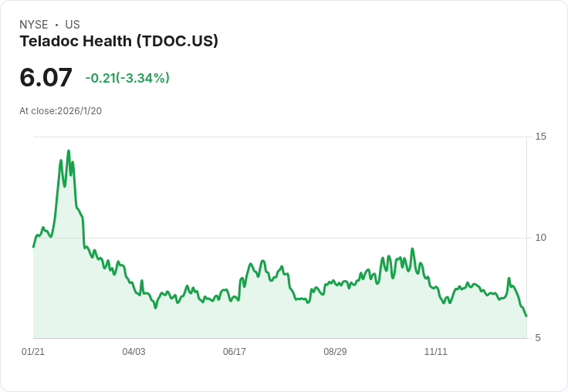
Task: Click the 15 value on the price axis
Action: click(x=540, y=137)
